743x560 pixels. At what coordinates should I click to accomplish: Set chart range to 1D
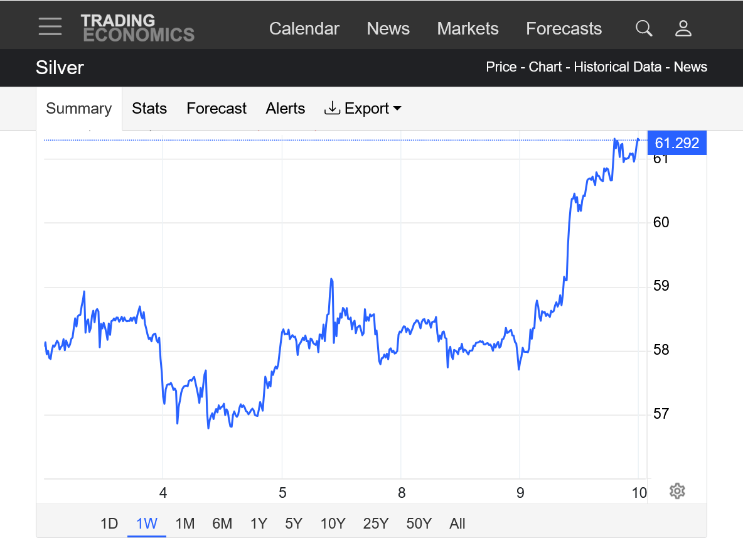tap(109, 524)
